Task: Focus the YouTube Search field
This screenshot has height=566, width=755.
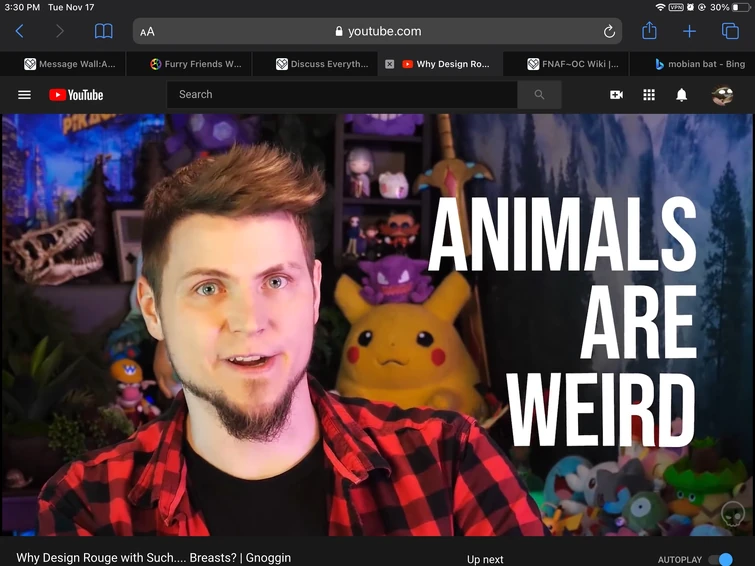Action: pos(342,95)
